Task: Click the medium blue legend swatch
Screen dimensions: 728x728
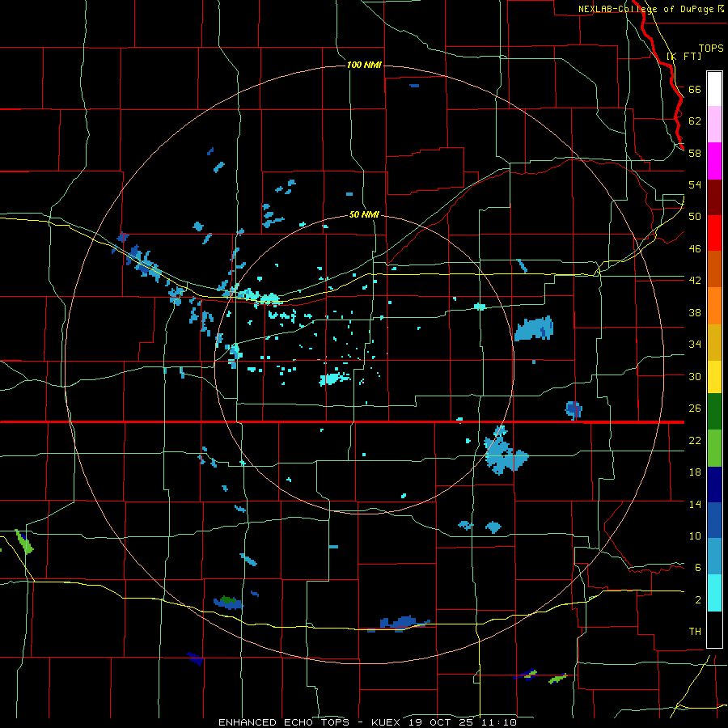Action: pos(714,520)
